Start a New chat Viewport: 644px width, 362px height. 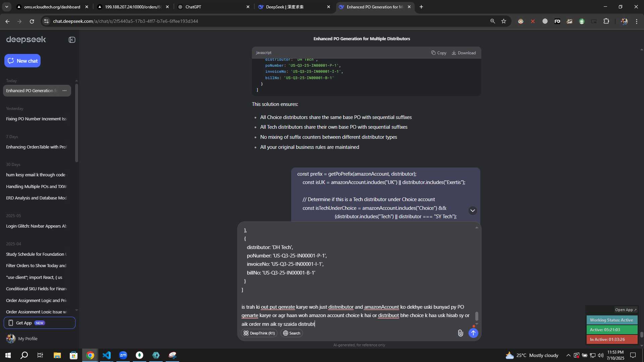point(22,61)
